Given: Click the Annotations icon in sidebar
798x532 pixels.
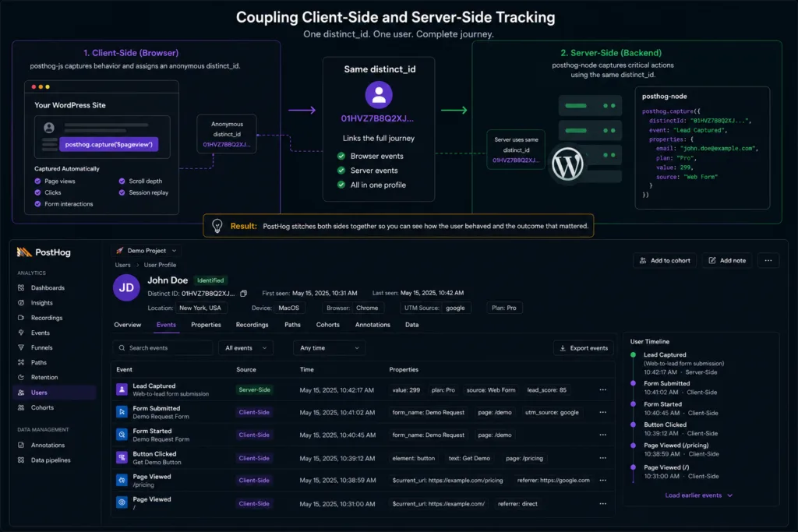Looking at the screenshot, I should pos(21,445).
